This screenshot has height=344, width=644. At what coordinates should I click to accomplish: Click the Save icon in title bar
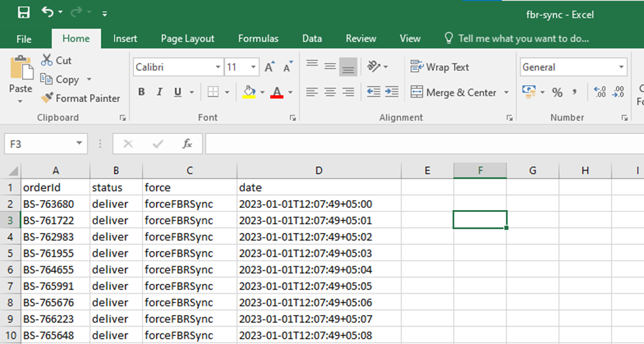tap(23, 13)
